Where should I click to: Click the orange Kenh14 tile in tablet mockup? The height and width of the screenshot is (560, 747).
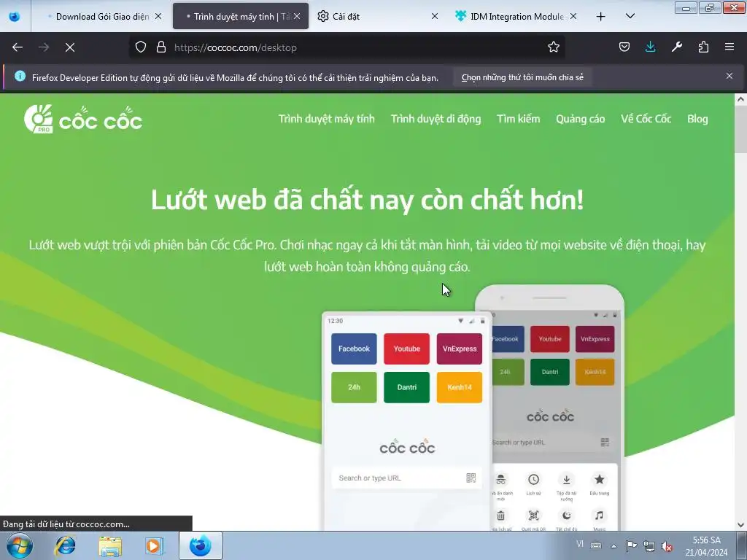click(x=460, y=387)
